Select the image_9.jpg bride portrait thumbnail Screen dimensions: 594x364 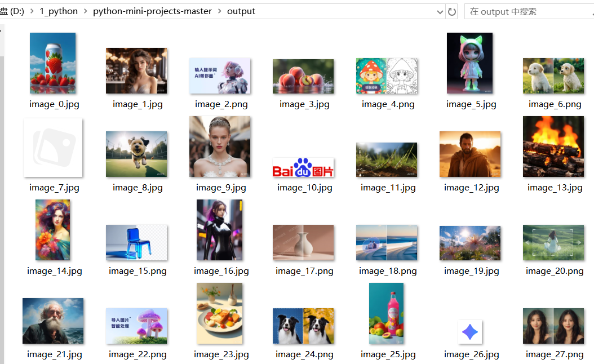[220, 147]
